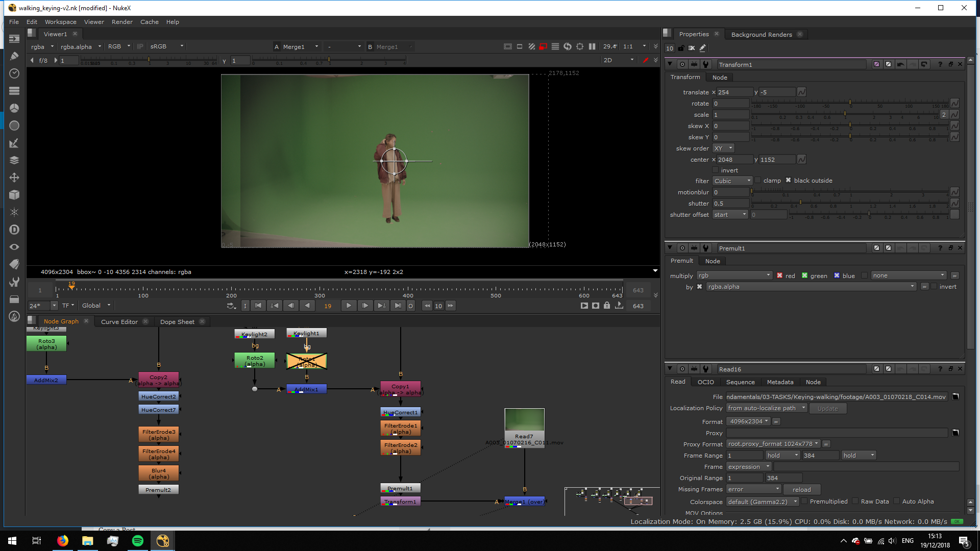Open the Draw tools in left toolbar
The image size is (980, 551).
(14, 56)
